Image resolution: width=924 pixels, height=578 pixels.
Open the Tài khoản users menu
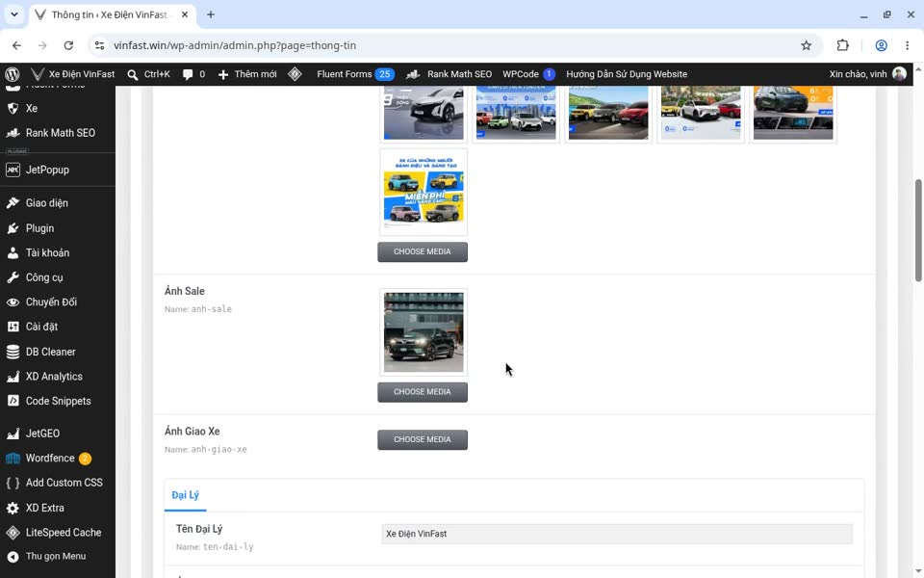58,253
